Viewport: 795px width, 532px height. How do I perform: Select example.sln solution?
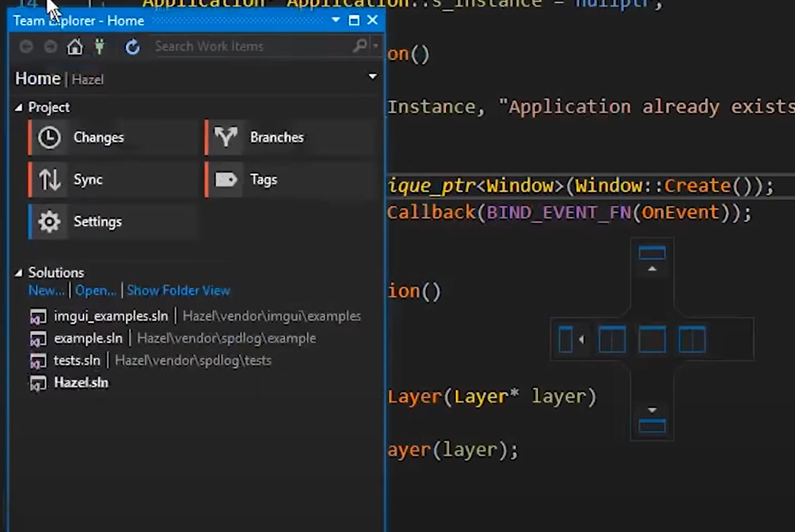(88, 338)
